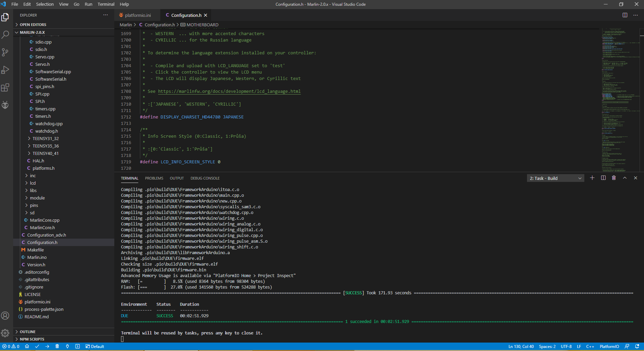
Task: Expand the TEENSY31_32 folder
Action: (46, 138)
